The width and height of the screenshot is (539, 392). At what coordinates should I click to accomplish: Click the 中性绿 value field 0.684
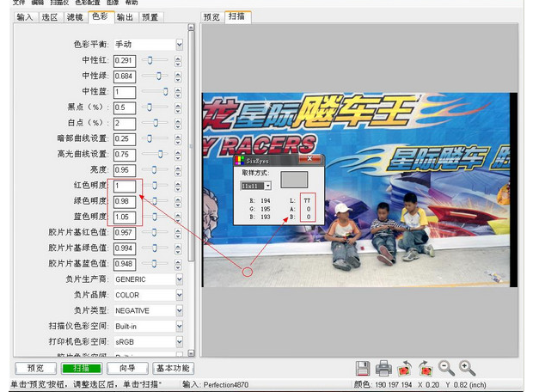[x=125, y=77]
